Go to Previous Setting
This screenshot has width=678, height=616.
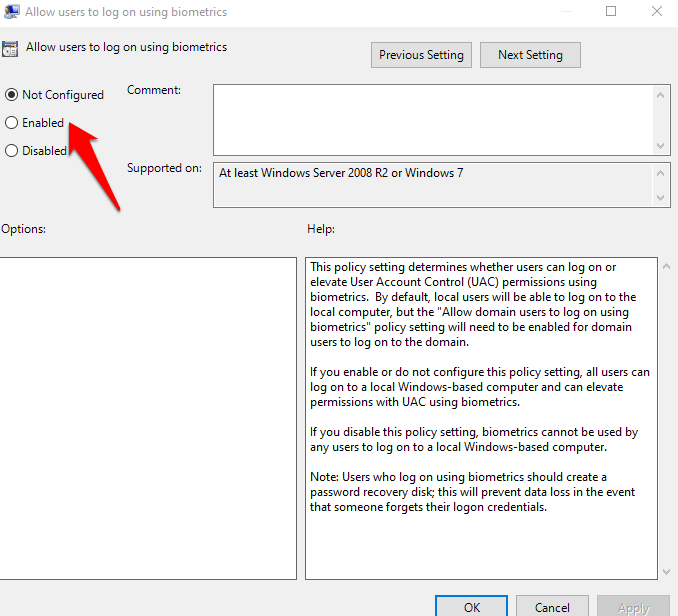pos(421,55)
